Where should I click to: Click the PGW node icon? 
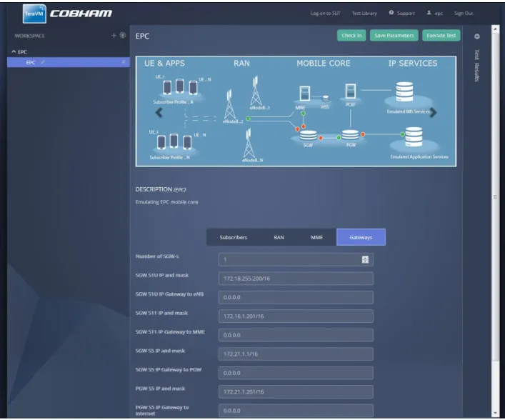(350, 134)
